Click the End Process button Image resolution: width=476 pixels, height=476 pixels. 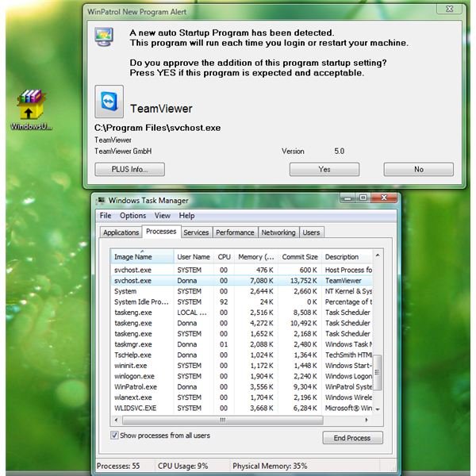point(352,438)
